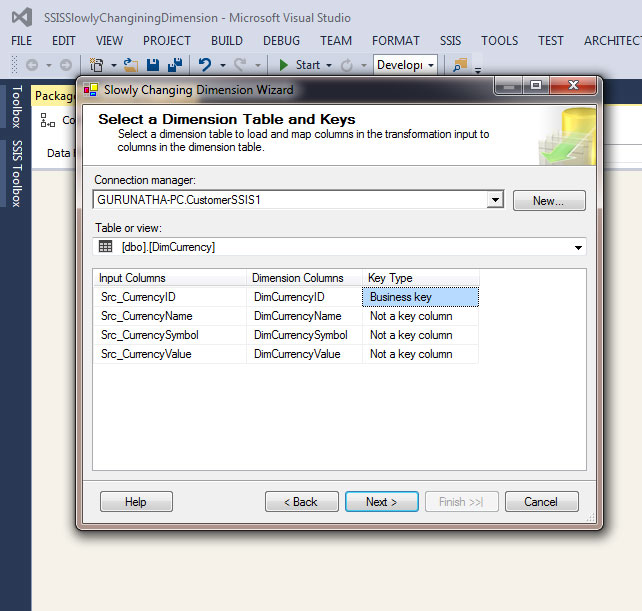Click Key Type cell for Src_CurrencyName row
The width and height of the screenshot is (642, 611).
(x=420, y=316)
